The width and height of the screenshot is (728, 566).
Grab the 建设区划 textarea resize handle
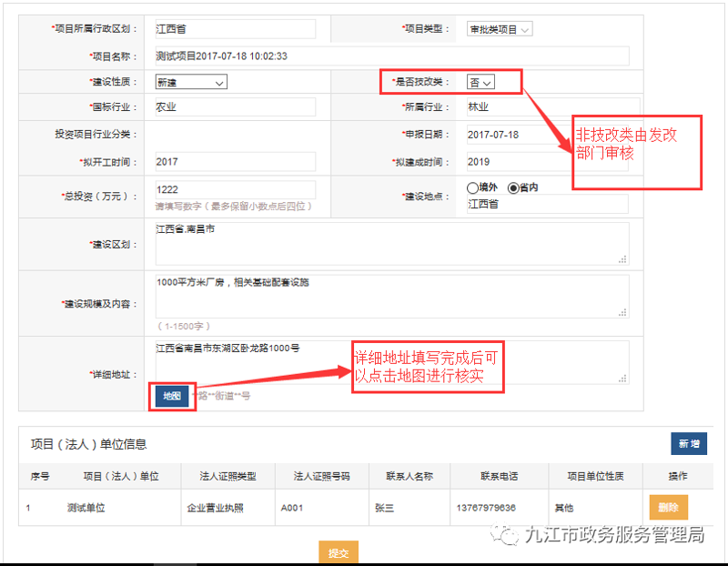pyautogui.click(x=623, y=259)
